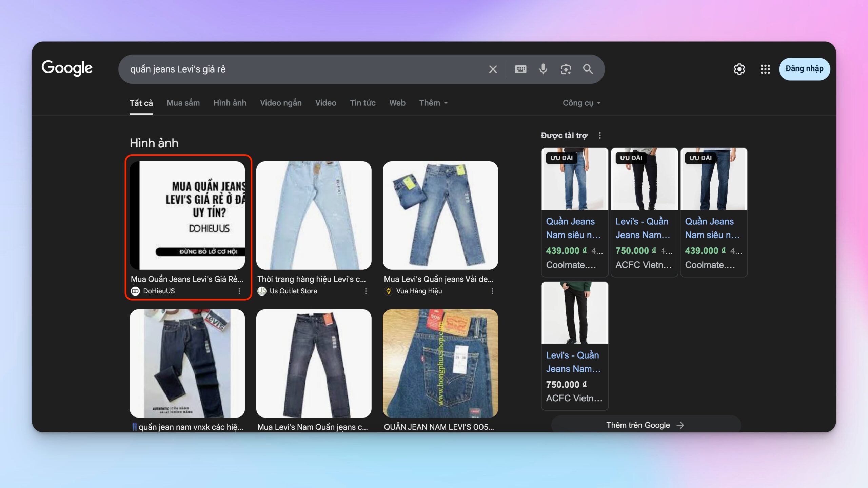Click the QUẦN JEAN NAM LEVI'S 005 title
The width and height of the screenshot is (868, 488).
click(x=439, y=427)
